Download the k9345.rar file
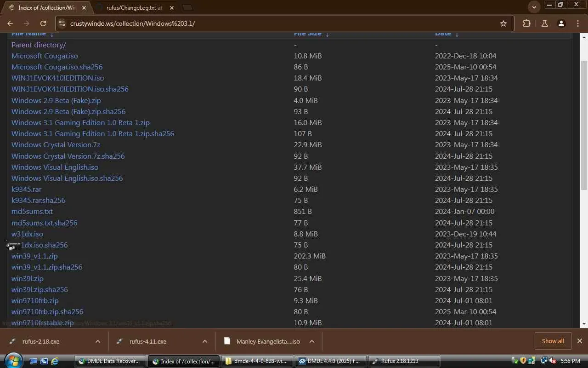The width and height of the screenshot is (588, 368). (26, 189)
